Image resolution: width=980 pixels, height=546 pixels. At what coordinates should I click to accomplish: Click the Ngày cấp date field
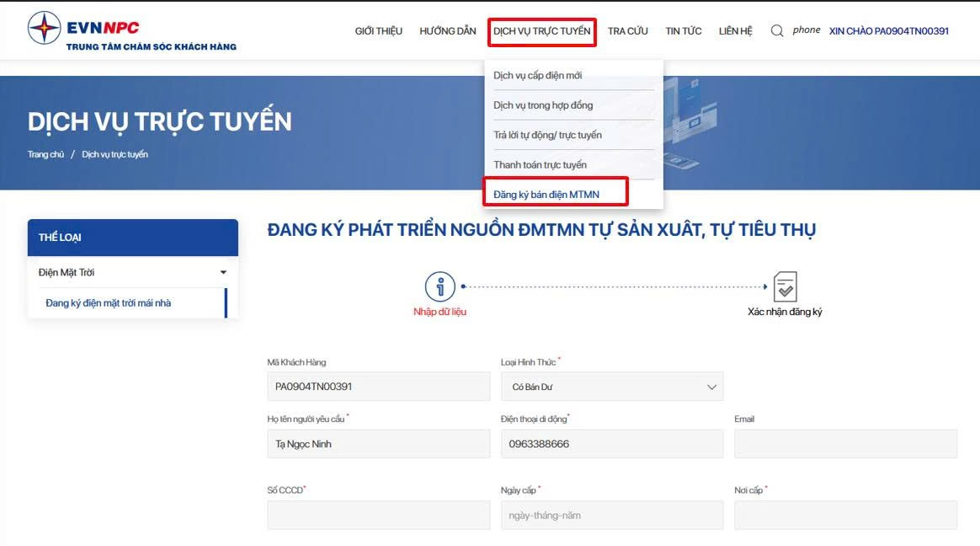click(x=611, y=515)
